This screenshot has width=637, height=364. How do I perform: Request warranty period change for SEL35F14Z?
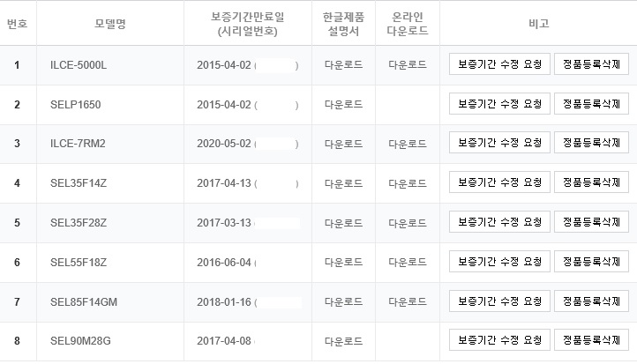pos(499,182)
